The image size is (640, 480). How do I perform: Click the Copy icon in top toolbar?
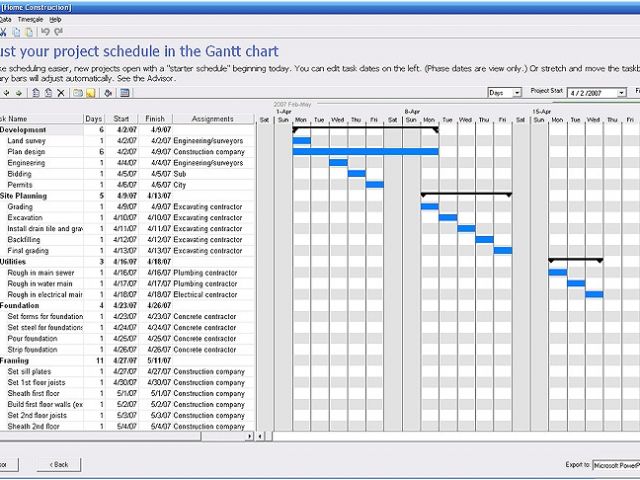click(16, 31)
